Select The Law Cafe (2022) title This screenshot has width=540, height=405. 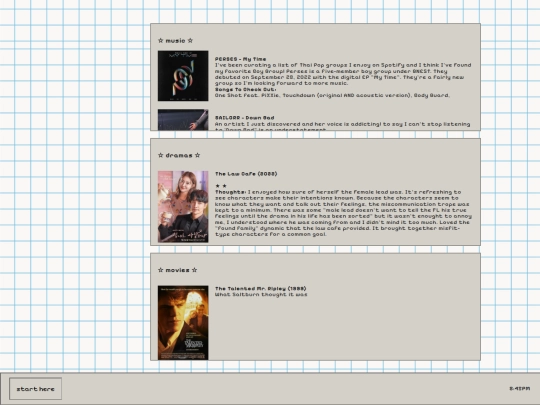(x=246, y=174)
